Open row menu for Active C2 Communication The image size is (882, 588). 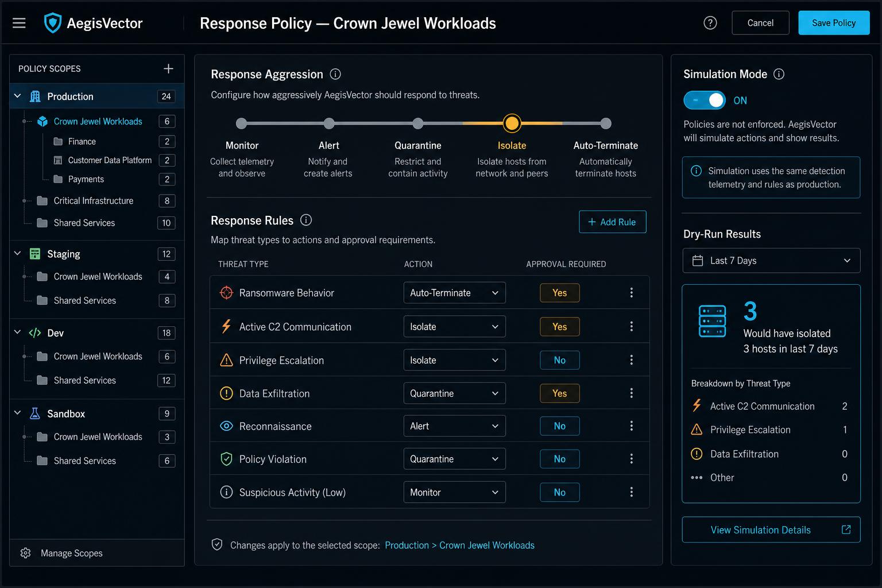[631, 326]
